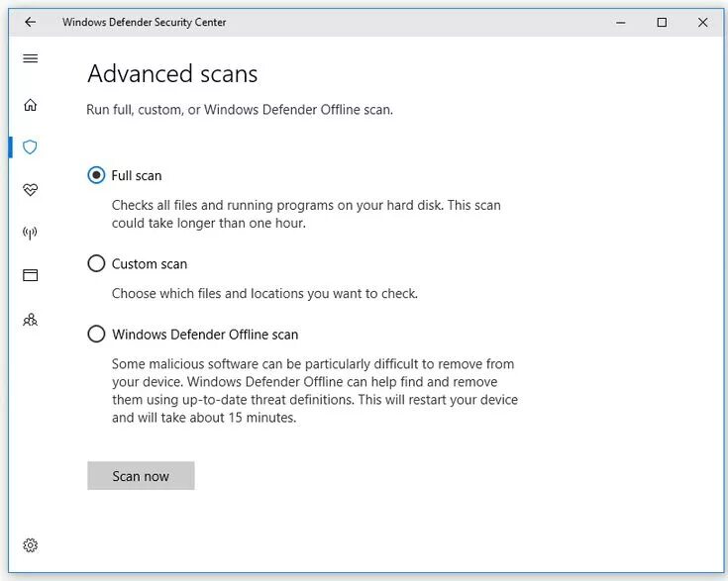Screen dimensions: 728x581
Task: Open Firewall & network protection antenna icon
Action: pyautogui.click(x=30, y=233)
